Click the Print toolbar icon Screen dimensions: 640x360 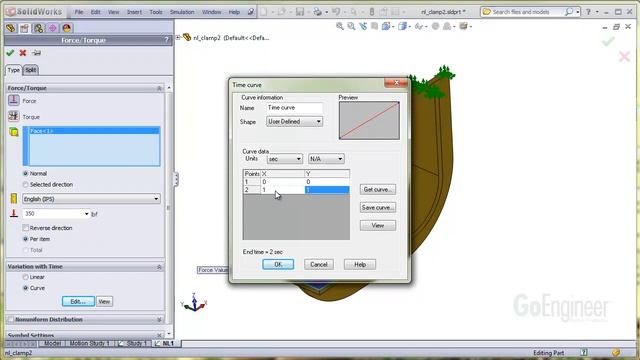[318, 12]
